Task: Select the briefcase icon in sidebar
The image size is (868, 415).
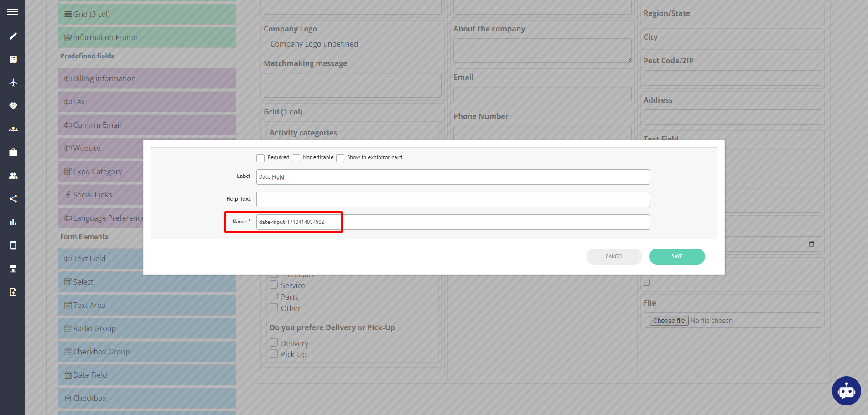Action: 13,152
